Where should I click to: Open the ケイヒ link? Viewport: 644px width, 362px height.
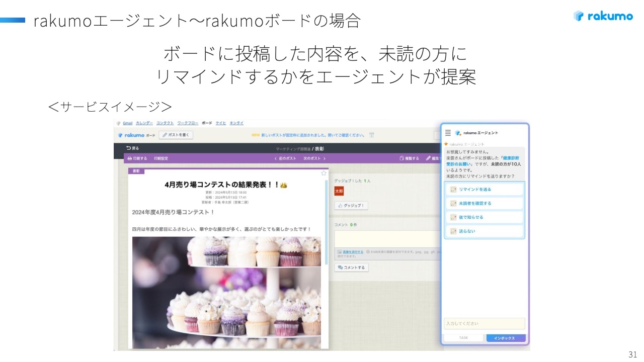[x=220, y=123]
